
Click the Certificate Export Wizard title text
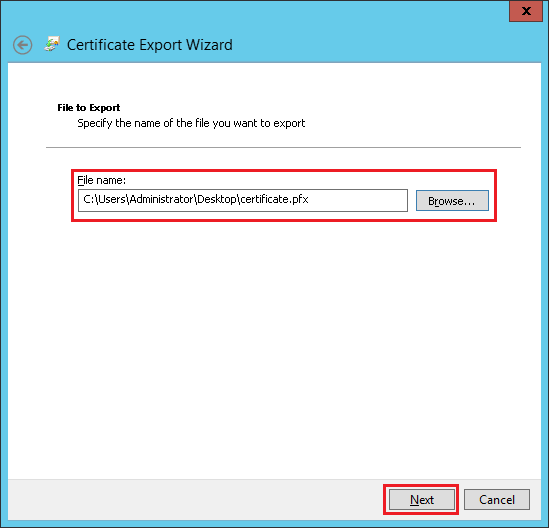[x=150, y=45]
